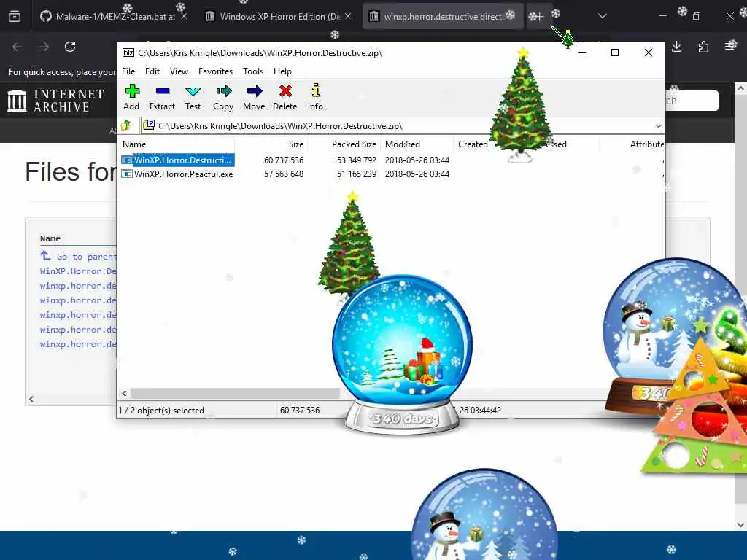This screenshot has height=560, width=747.
Task: Sort files by Modified column
Action: coord(417,144)
